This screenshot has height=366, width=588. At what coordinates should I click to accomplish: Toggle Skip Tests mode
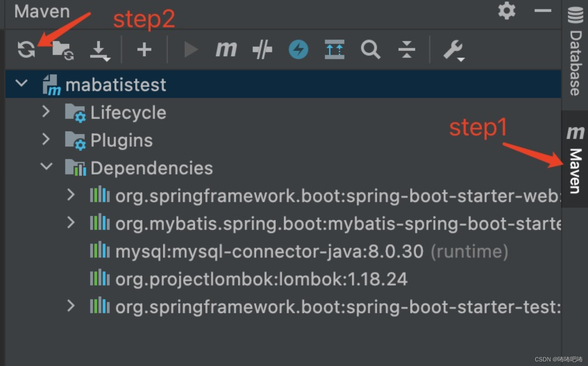pos(262,49)
